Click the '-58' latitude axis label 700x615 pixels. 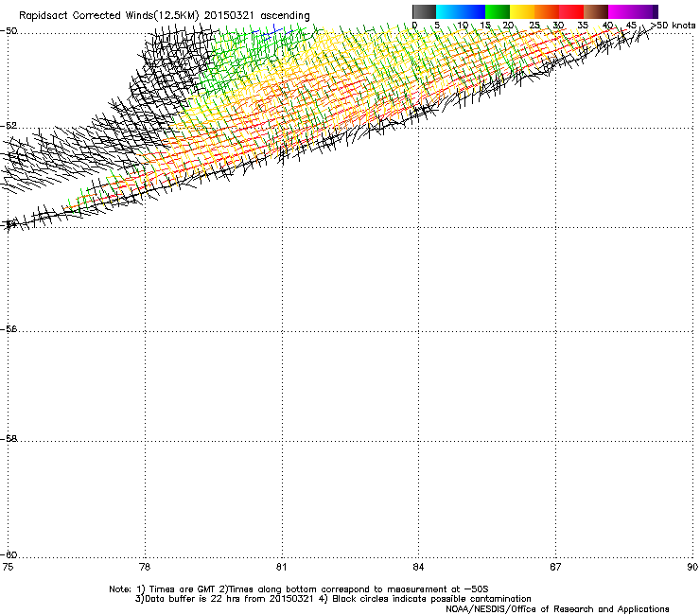click(9, 439)
